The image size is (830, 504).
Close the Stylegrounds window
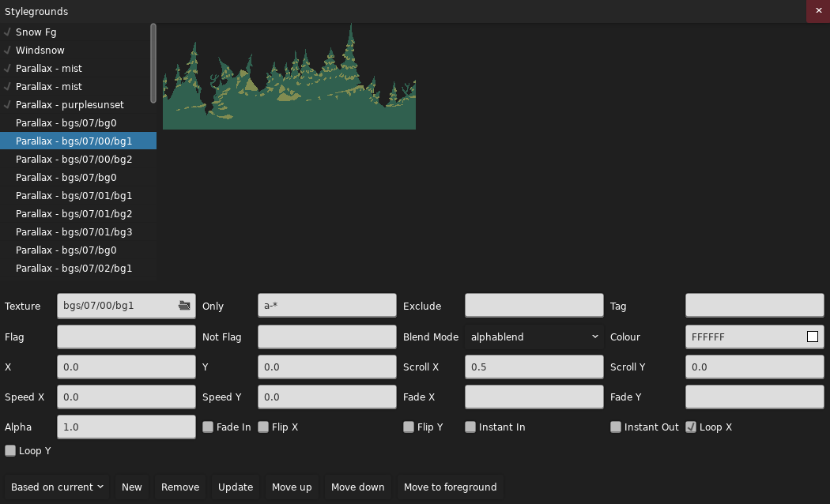(818, 11)
